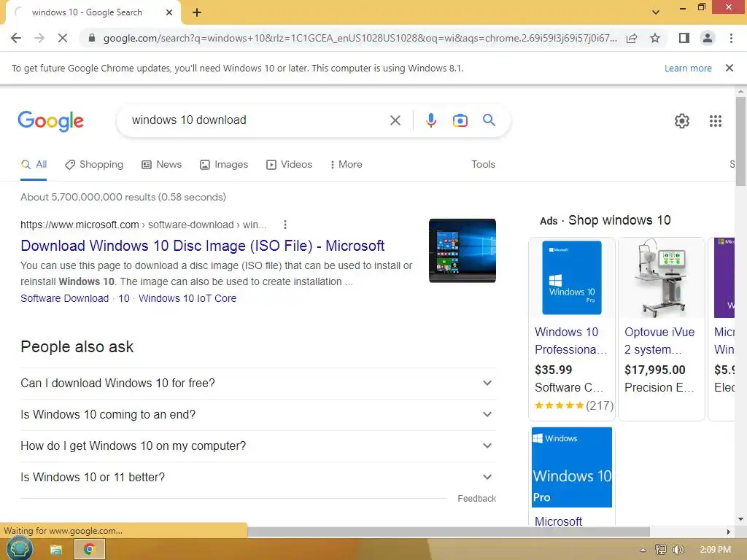Expand "How do I get Windows 10 on my computer?"
747x560 pixels.
tap(258, 446)
